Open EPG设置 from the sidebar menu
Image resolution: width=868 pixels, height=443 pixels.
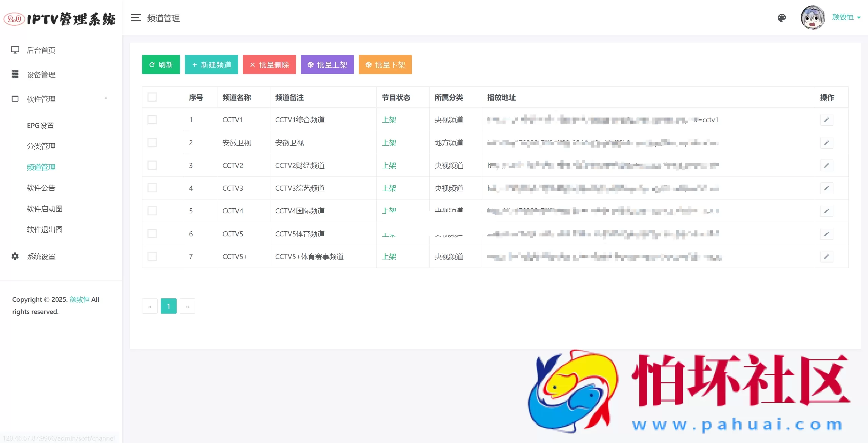tap(40, 125)
